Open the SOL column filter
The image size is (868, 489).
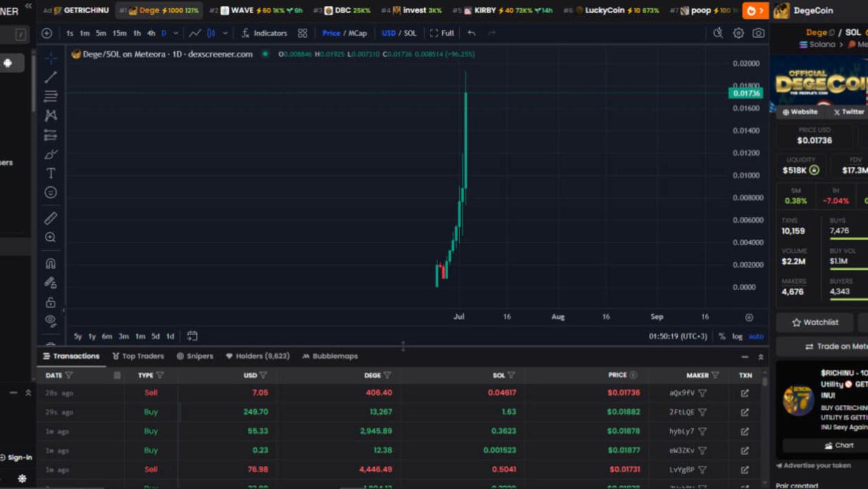(x=511, y=376)
